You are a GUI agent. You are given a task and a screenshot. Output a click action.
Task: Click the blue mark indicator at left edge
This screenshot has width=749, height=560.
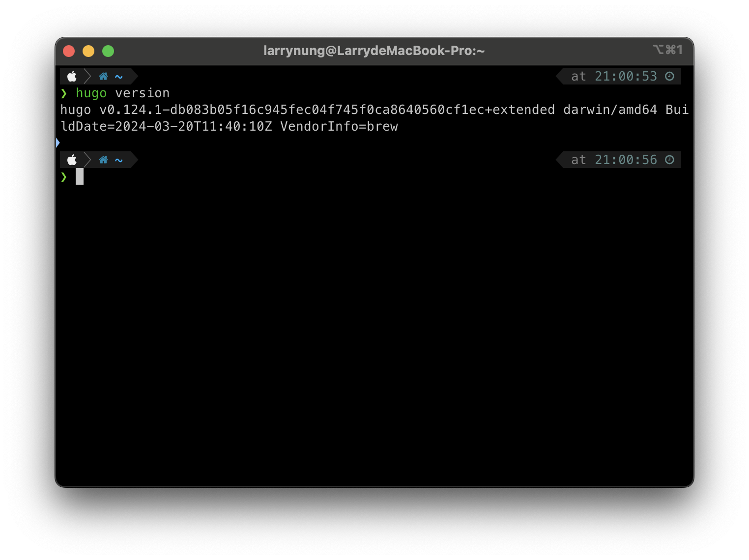point(58,143)
